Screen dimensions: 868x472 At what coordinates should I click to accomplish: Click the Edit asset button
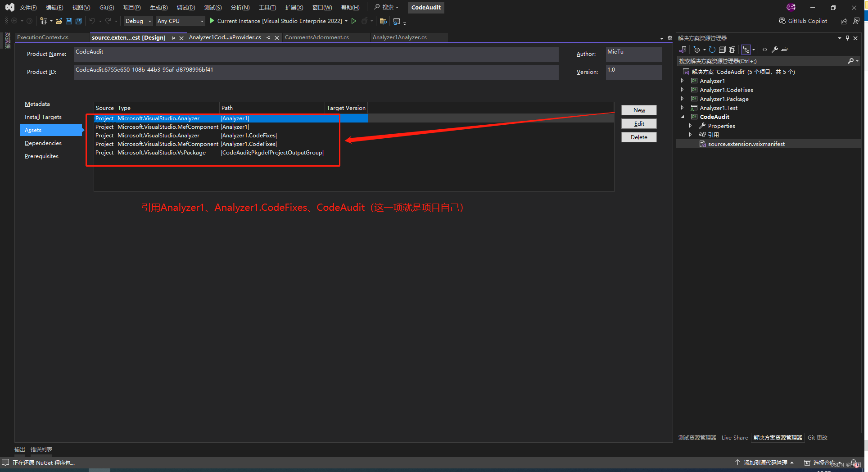click(x=639, y=124)
